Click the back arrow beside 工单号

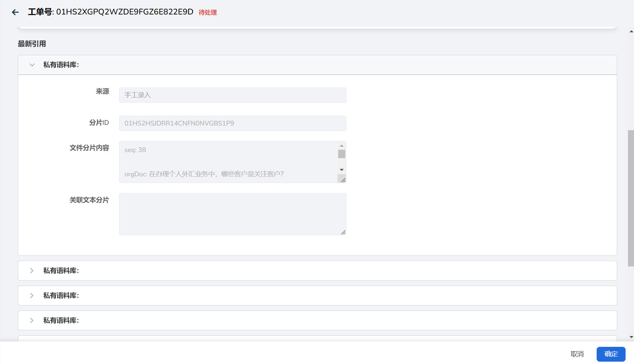[15, 12]
